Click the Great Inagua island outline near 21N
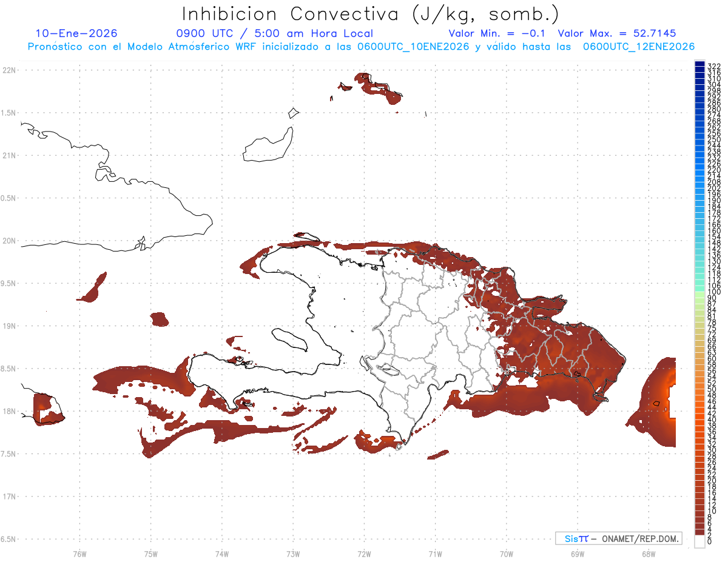Image resolution: width=728 pixels, height=562 pixels. coord(268,144)
